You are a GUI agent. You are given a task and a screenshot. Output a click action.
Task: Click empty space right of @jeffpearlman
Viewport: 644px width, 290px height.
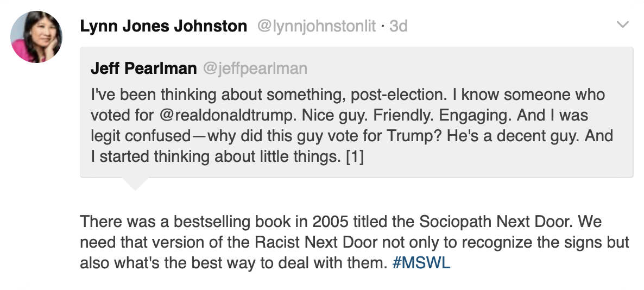point(462,68)
